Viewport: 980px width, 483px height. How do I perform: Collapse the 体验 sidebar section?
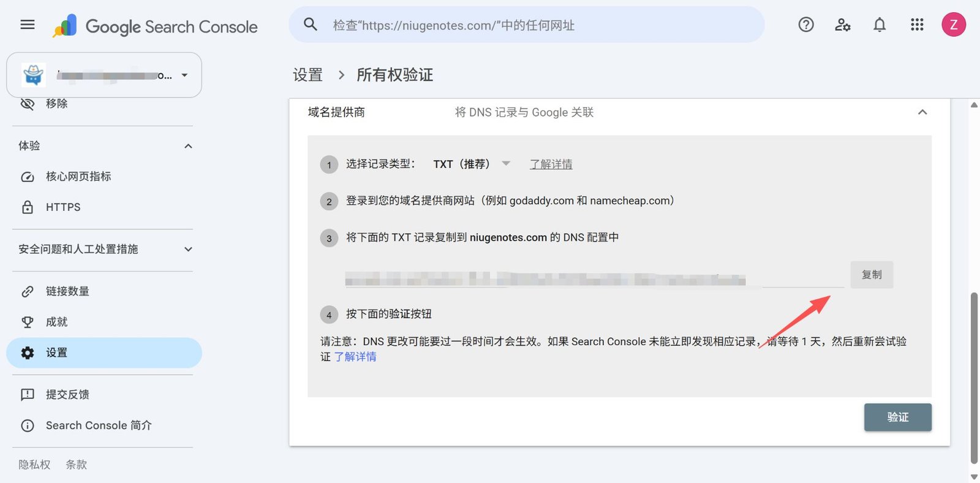coord(188,146)
